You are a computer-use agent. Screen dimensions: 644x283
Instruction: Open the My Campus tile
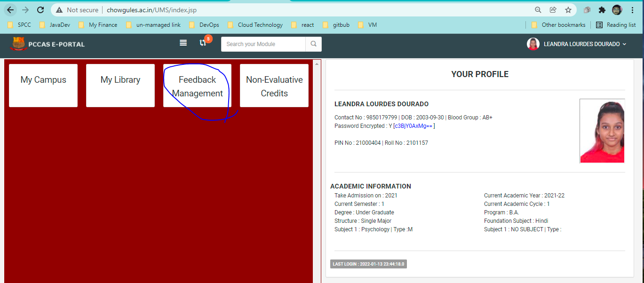(43, 86)
